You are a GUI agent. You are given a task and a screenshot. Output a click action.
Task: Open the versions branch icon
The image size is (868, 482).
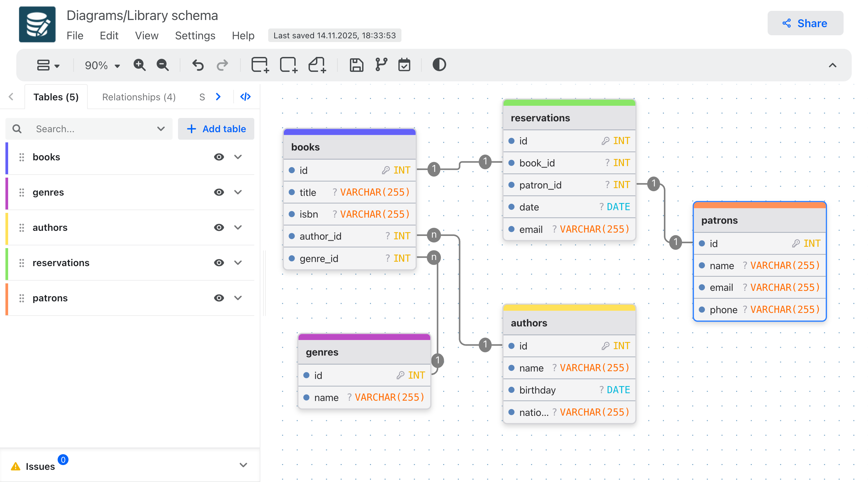pos(381,65)
